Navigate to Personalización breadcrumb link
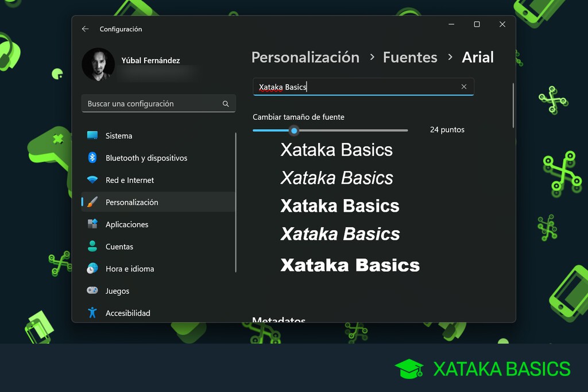The height and width of the screenshot is (392, 588). point(305,57)
